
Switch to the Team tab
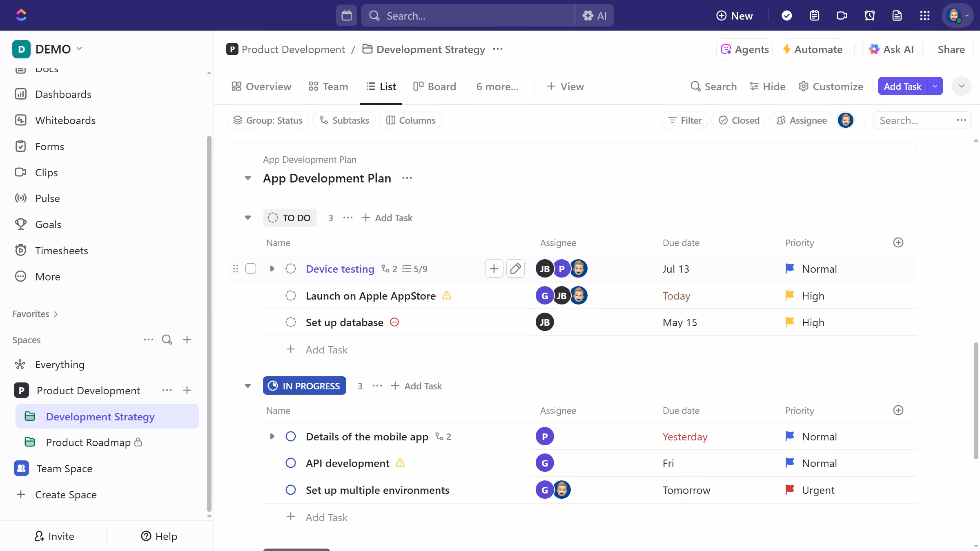point(328,87)
